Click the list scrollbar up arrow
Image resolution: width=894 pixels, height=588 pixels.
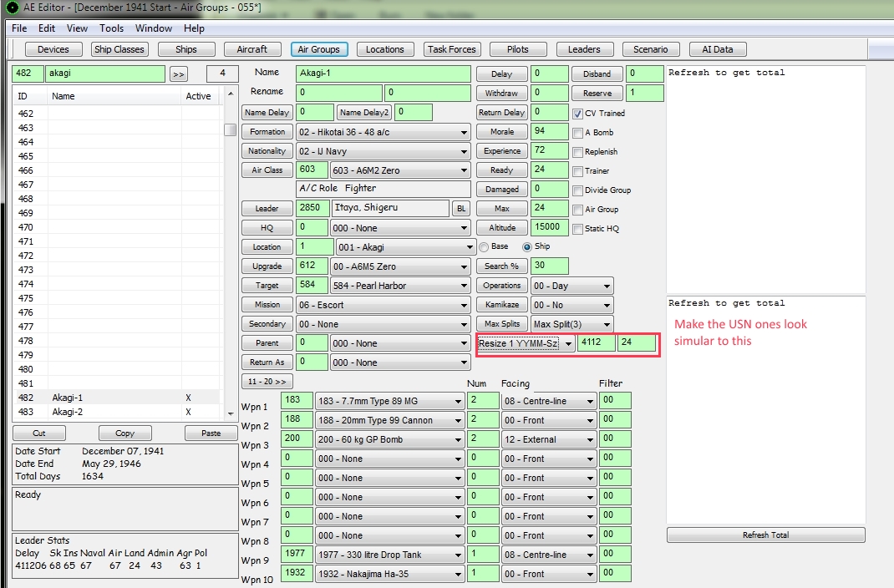click(231, 94)
